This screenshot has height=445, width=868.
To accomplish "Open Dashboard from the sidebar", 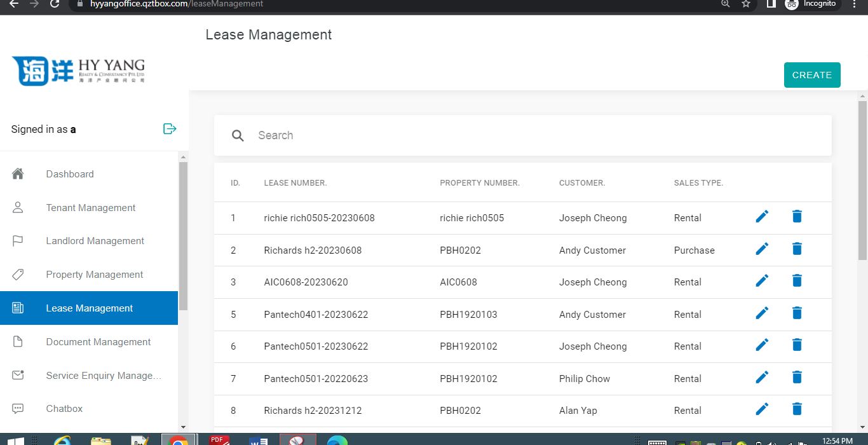I will pyautogui.click(x=70, y=174).
